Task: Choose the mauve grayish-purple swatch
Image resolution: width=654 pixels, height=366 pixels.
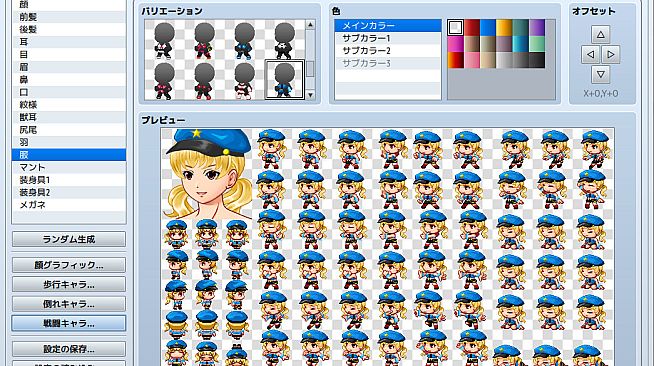Action: coord(504,44)
